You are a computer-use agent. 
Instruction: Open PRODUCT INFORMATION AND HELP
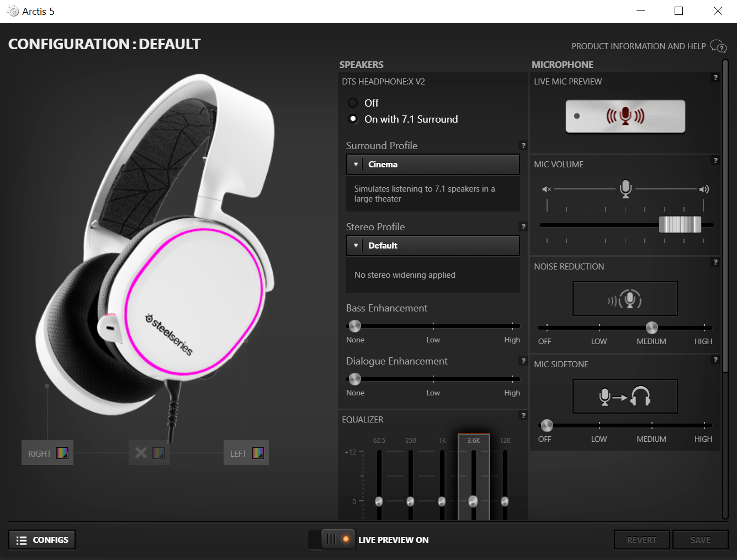click(639, 46)
